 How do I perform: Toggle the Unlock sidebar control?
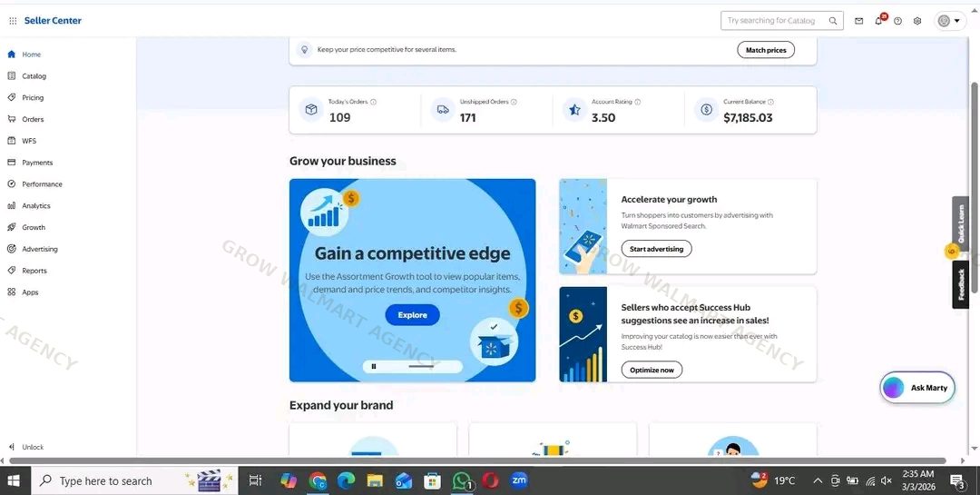[x=26, y=447]
